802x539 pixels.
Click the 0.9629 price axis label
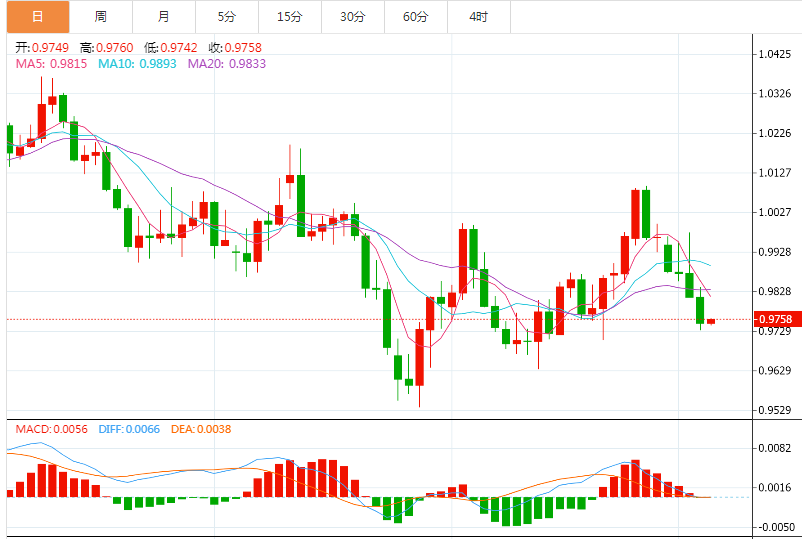point(775,370)
